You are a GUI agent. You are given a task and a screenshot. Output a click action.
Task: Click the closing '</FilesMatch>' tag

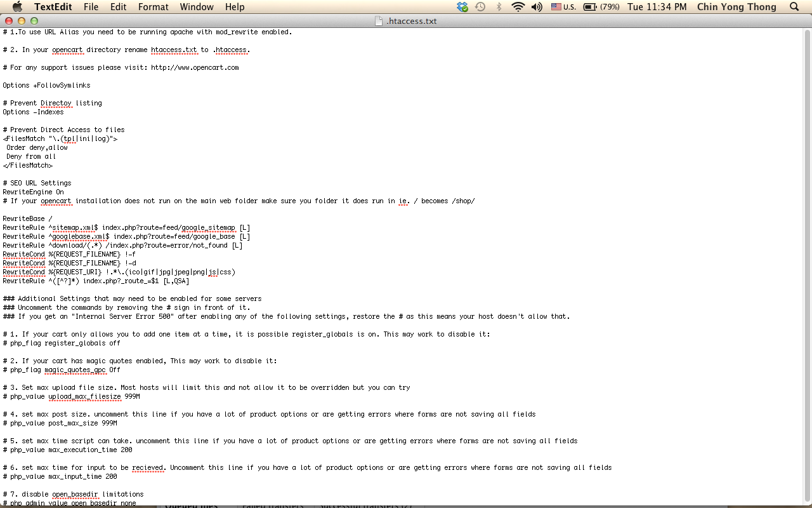[x=27, y=165]
